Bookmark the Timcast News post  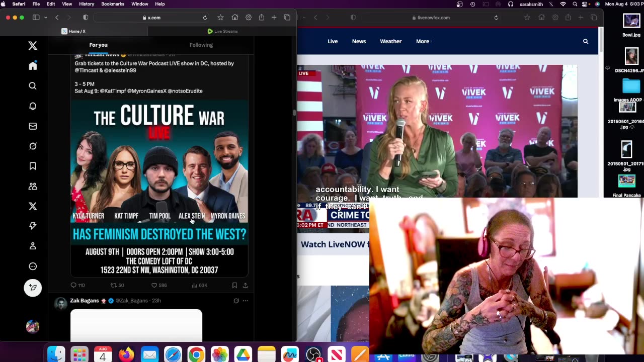tap(234, 285)
